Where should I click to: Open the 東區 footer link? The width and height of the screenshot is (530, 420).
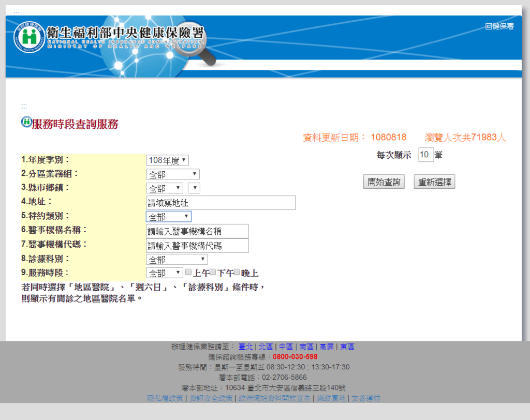[x=347, y=347]
